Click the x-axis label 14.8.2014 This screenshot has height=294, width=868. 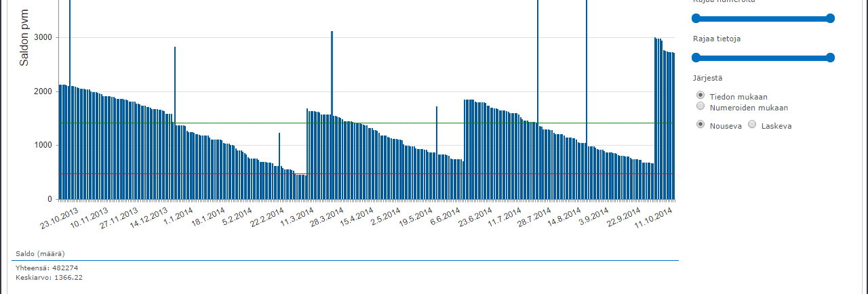coord(566,218)
